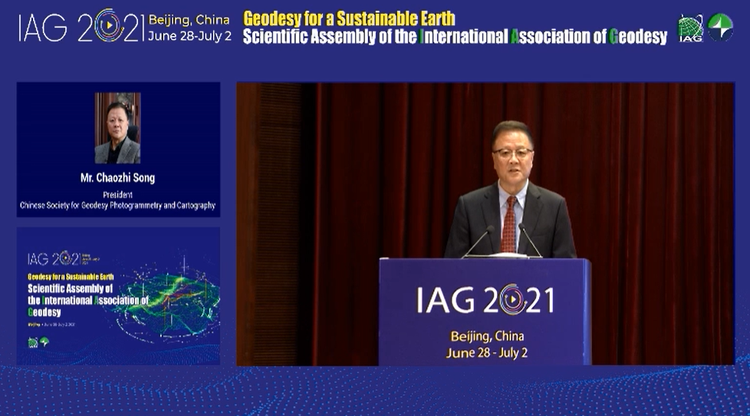Image resolution: width=750 pixels, height=416 pixels.
Task: Select the speaker portrait thumbnail
Action: pos(118,128)
